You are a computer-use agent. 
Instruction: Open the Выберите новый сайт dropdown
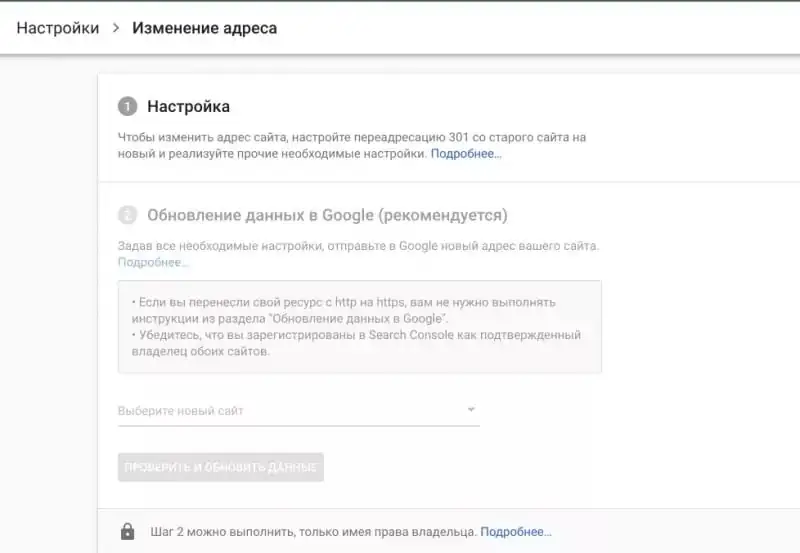pos(298,411)
